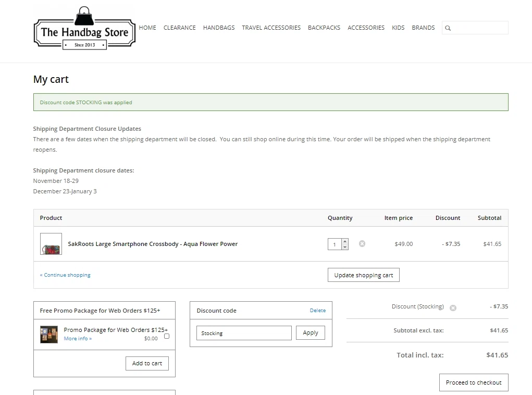Screen dimensions: 532x395
Task: Decrease quantity with the down arrow
Action: (345, 247)
